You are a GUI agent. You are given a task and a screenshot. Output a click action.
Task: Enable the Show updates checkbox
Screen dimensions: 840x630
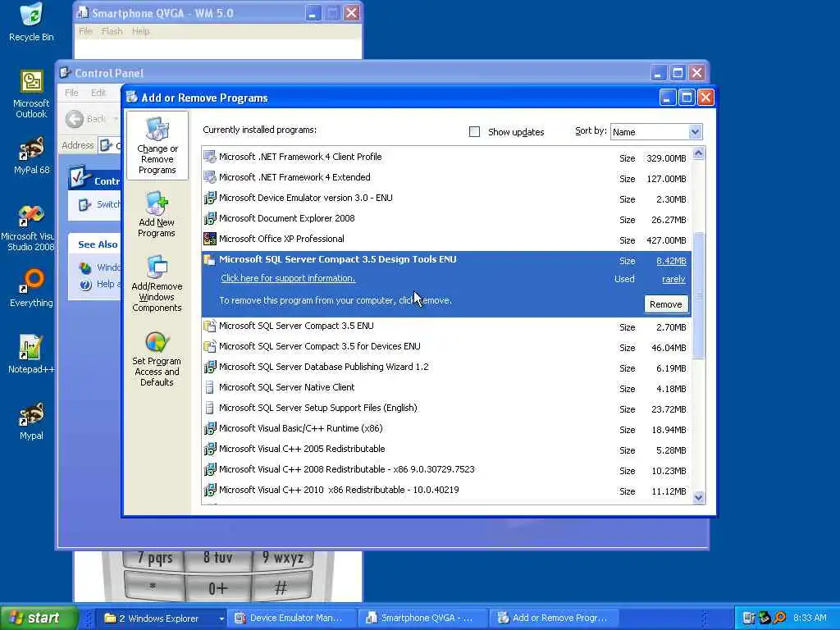pyautogui.click(x=474, y=132)
